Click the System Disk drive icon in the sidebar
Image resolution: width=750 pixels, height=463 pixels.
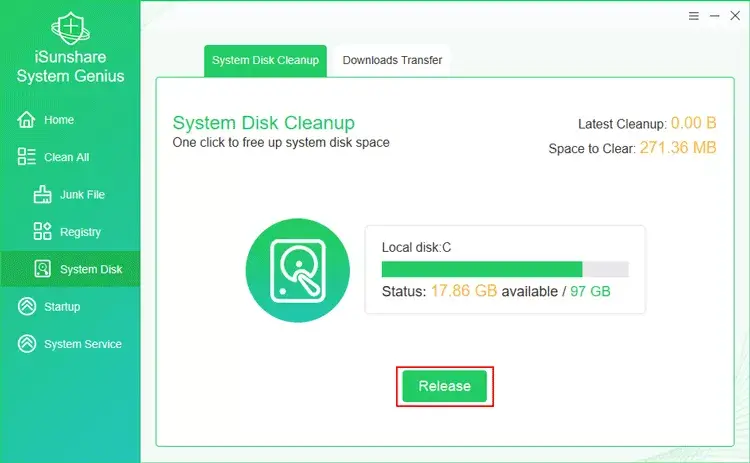[43, 269]
